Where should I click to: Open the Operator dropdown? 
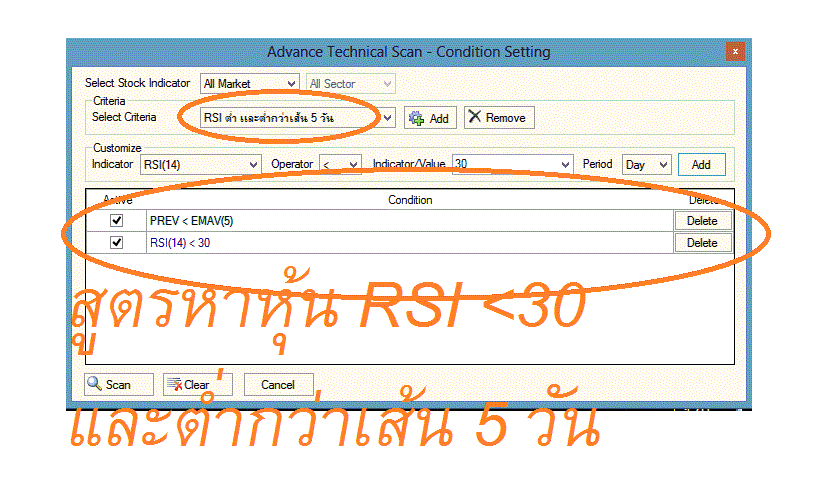(340, 164)
